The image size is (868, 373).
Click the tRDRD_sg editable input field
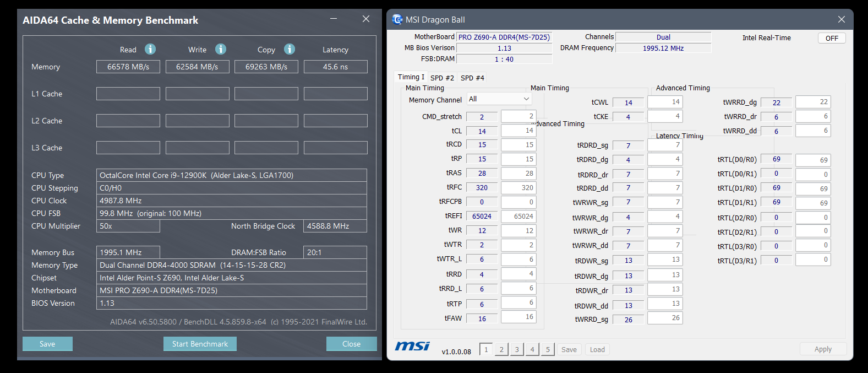click(x=665, y=145)
